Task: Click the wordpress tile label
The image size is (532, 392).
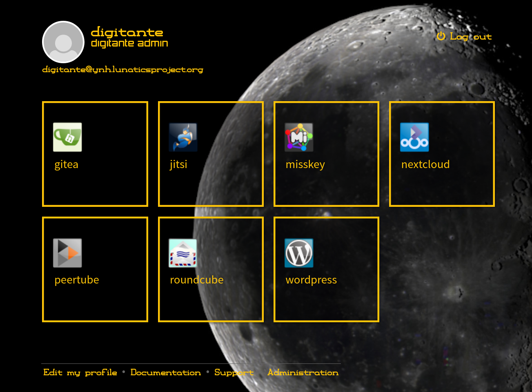Action: (x=311, y=280)
